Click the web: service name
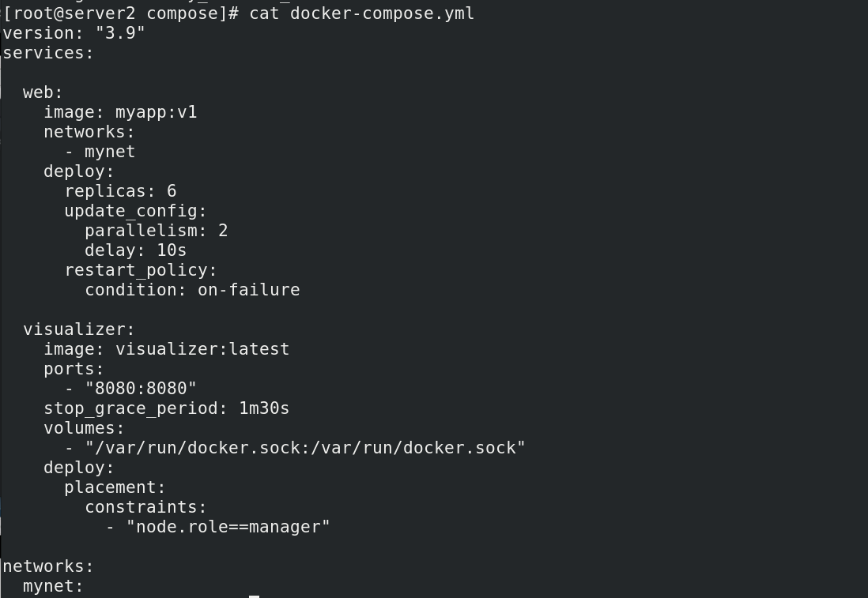This screenshot has width=868, height=598. 43,92
